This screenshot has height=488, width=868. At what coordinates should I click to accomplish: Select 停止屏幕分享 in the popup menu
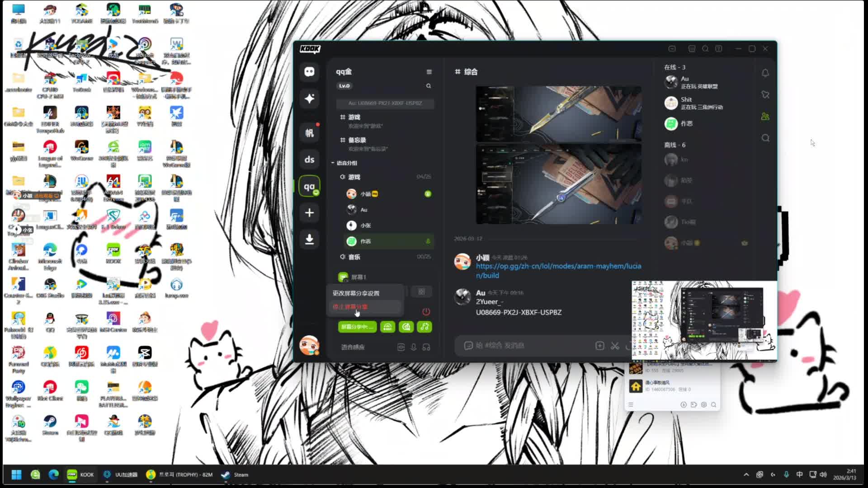coord(350,307)
